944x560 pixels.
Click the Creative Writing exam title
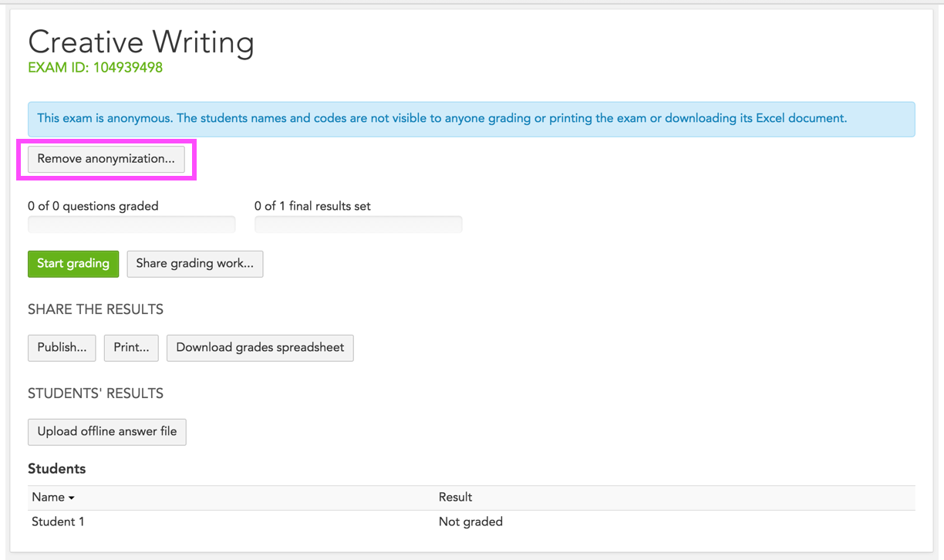point(141,42)
